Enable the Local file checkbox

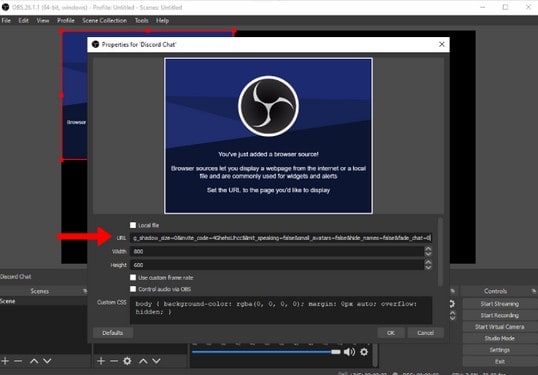click(x=133, y=225)
